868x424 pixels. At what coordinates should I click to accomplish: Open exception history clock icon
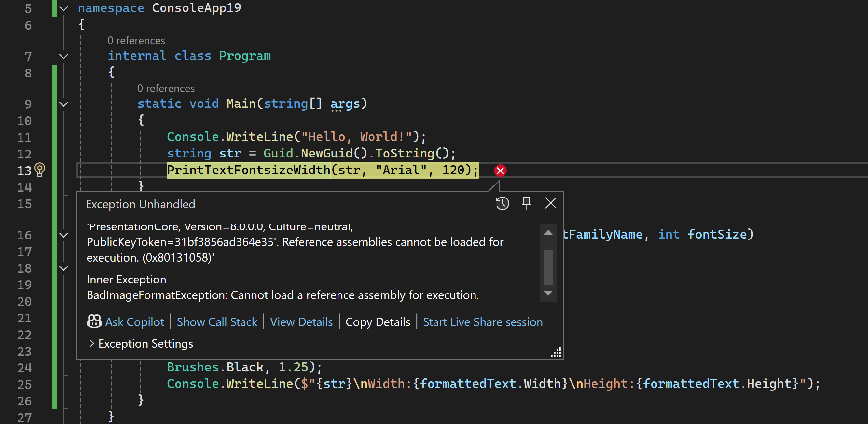tap(502, 203)
